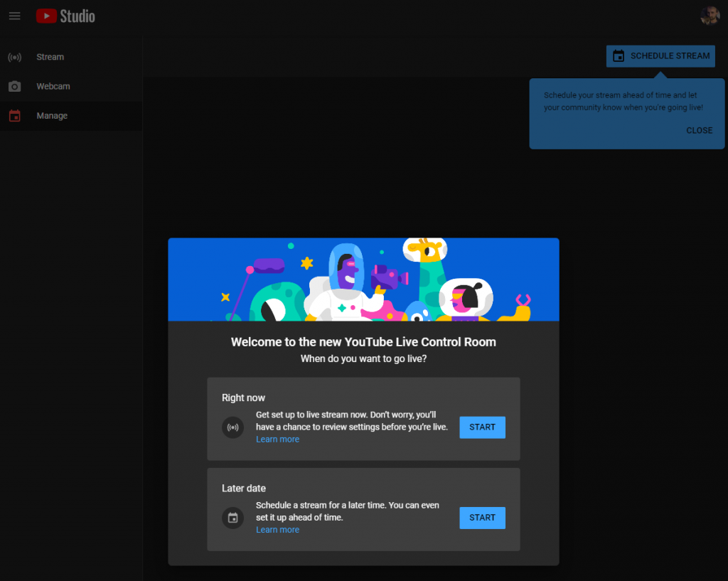Start a live stream right now
This screenshot has height=581, width=728.
click(x=483, y=427)
